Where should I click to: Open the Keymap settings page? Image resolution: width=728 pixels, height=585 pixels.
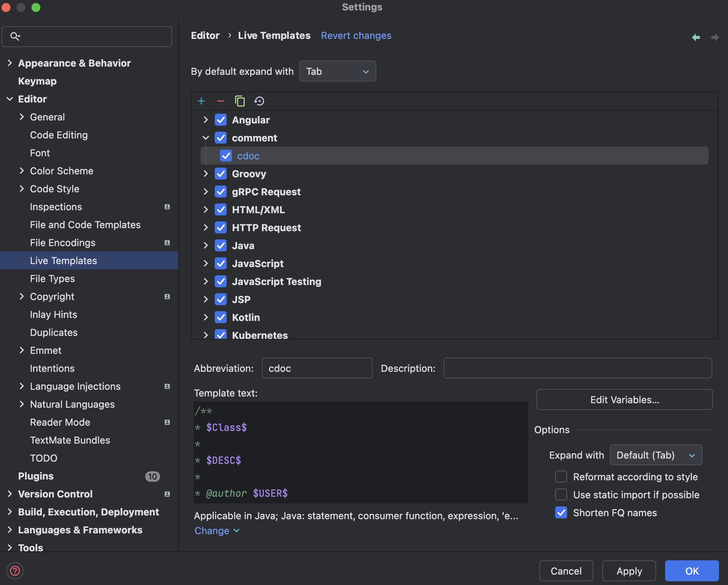click(x=37, y=81)
